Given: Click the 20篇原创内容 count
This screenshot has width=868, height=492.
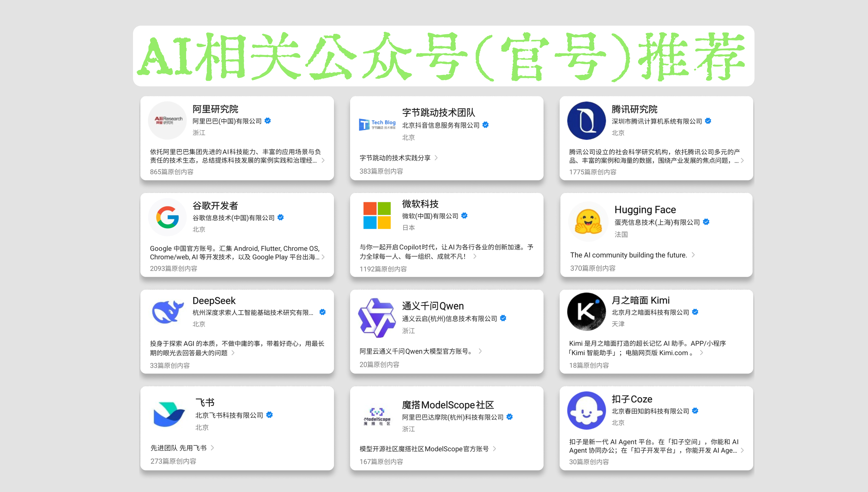Looking at the screenshot, I should click(x=379, y=364).
